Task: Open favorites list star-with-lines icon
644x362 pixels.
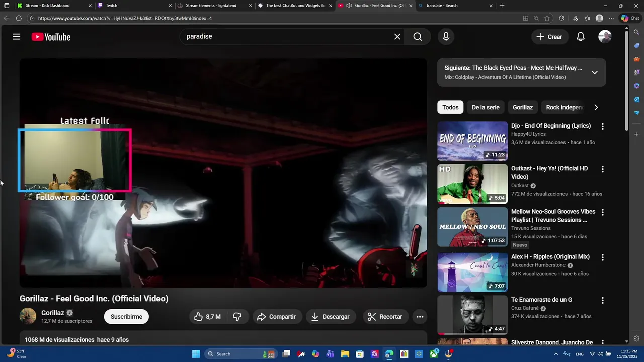Action: [x=587, y=18]
